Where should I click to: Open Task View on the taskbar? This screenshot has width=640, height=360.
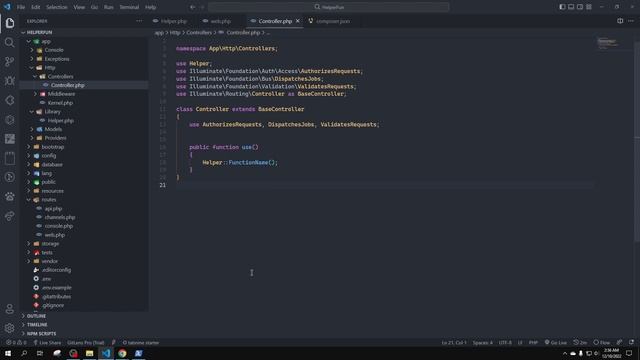coord(40,353)
